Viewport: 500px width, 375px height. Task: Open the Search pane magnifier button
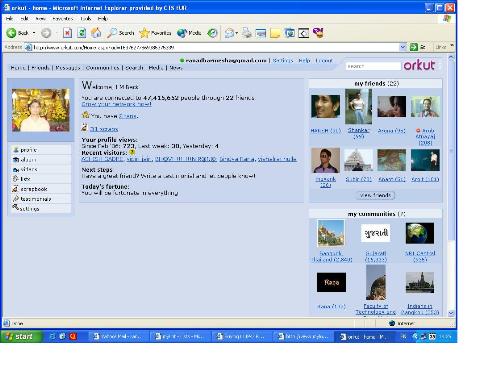click(x=121, y=33)
